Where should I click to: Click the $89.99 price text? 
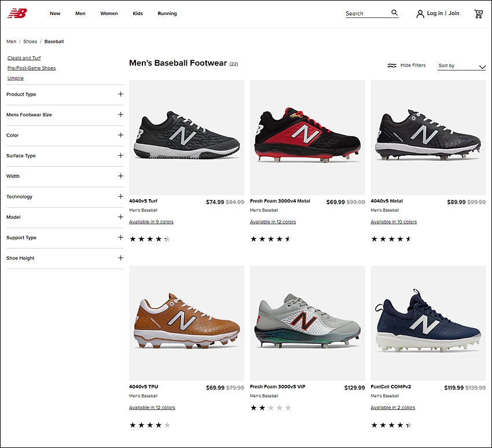[456, 202]
